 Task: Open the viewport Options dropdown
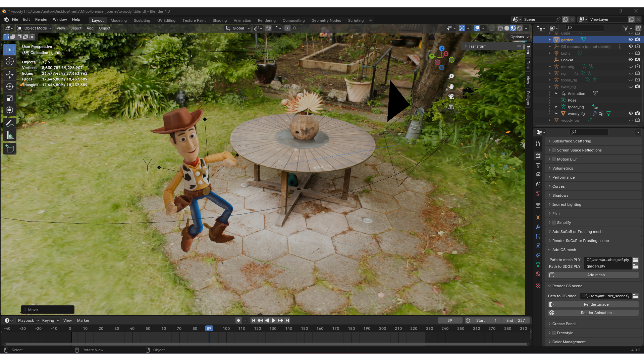coord(519,37)
